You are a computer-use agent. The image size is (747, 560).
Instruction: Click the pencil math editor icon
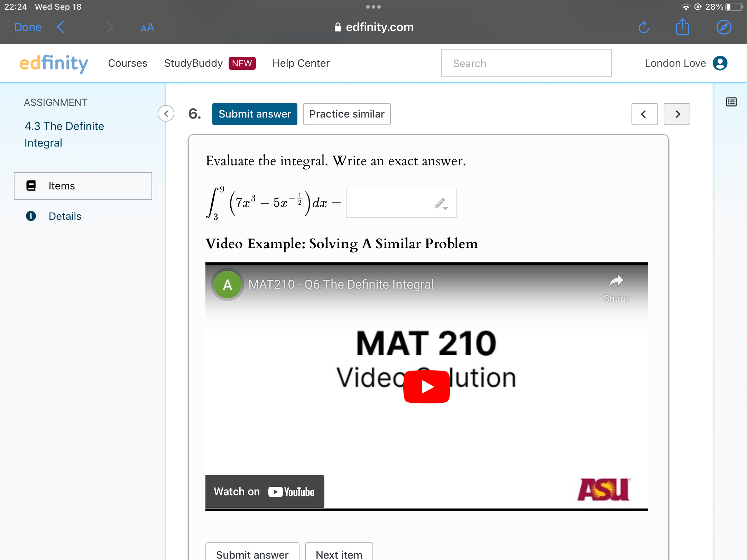pyautogui.click(x=441, y=204)
